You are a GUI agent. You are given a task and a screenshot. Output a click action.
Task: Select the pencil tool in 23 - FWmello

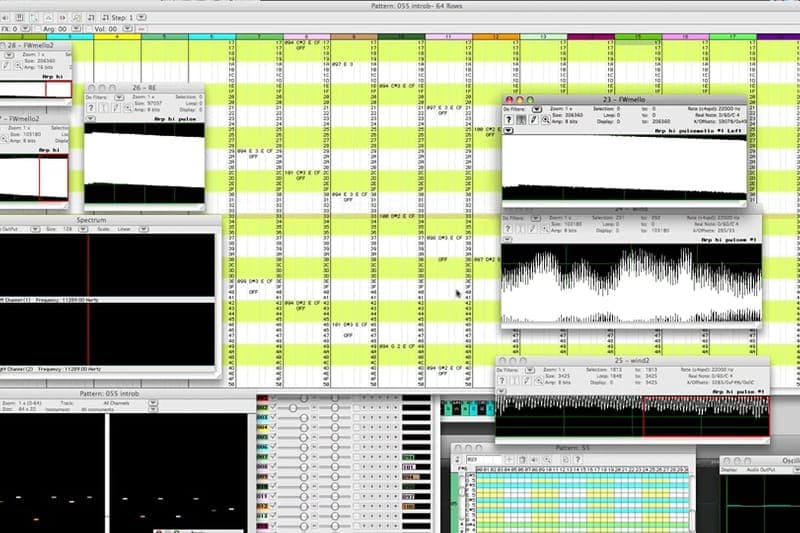tap(534, 119)
